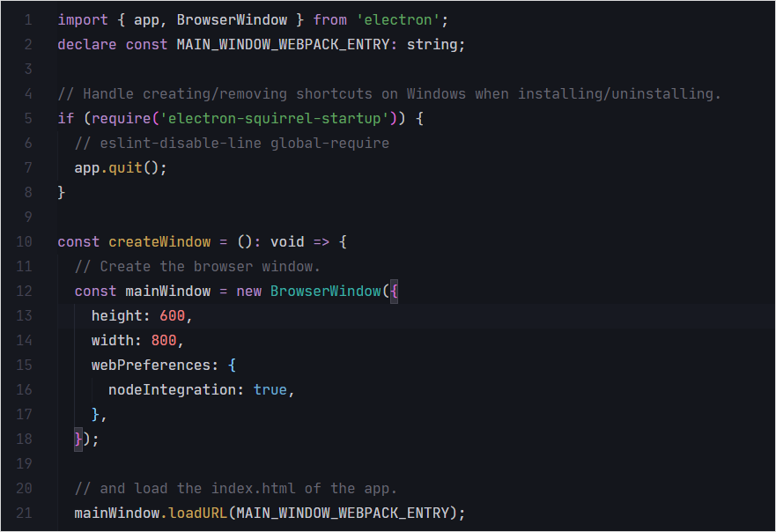
Task: Click the string 'electron' on line 1
Action: [397, 19]
